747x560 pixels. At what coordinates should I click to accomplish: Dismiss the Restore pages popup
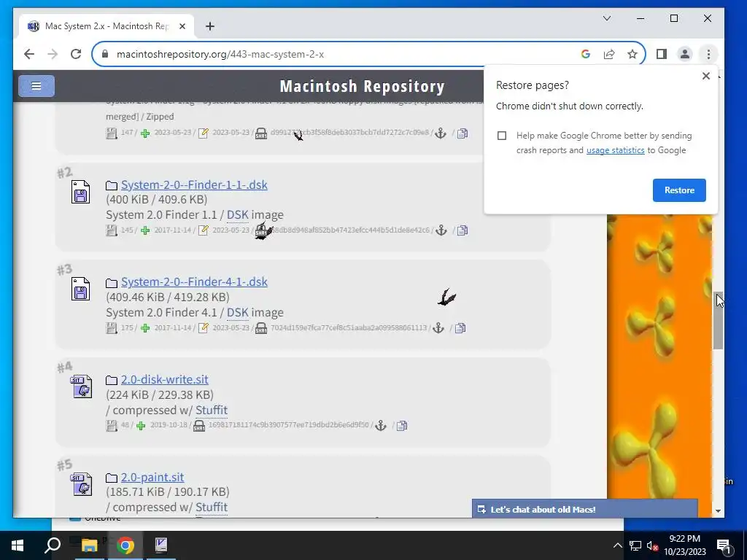click(706, 76)
